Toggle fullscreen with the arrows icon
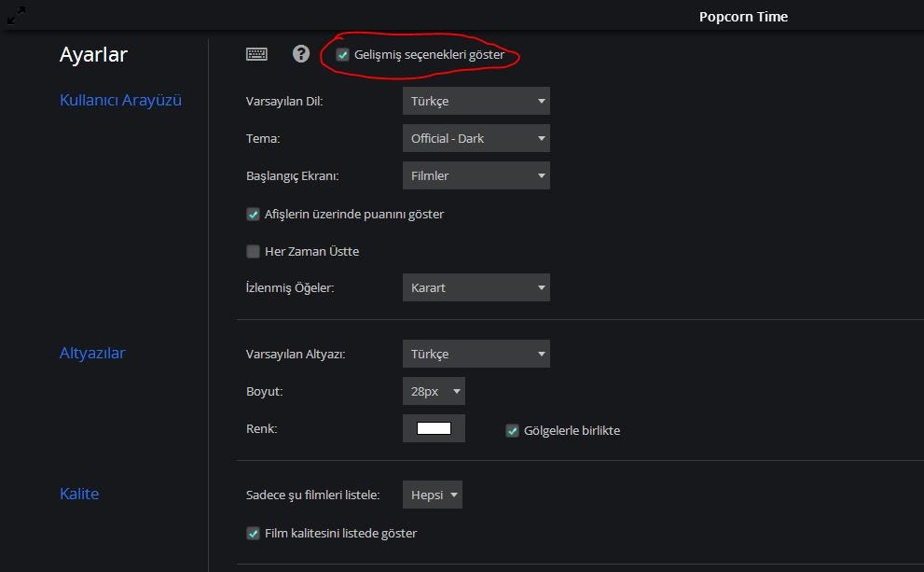 (x=16, y=15)
